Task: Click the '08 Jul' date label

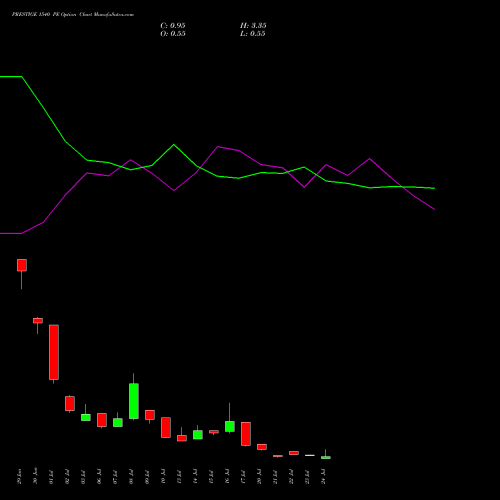Action: [131, 477]
